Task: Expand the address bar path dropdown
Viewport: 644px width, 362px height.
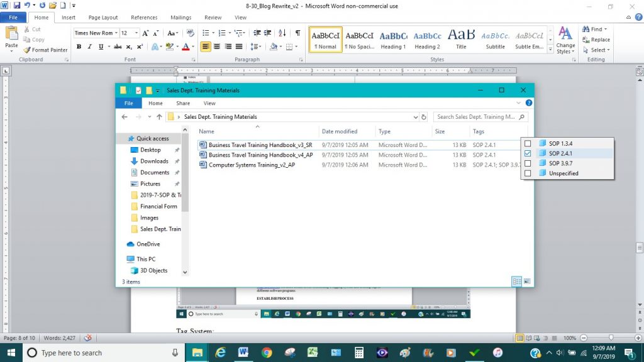Action: pyautogui.click(x=415, y=117)
